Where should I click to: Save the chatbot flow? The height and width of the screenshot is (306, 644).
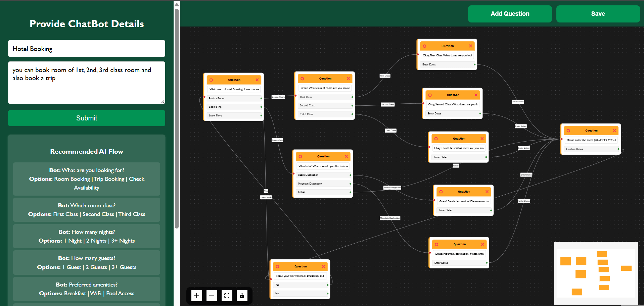click(x=598, y=14)
